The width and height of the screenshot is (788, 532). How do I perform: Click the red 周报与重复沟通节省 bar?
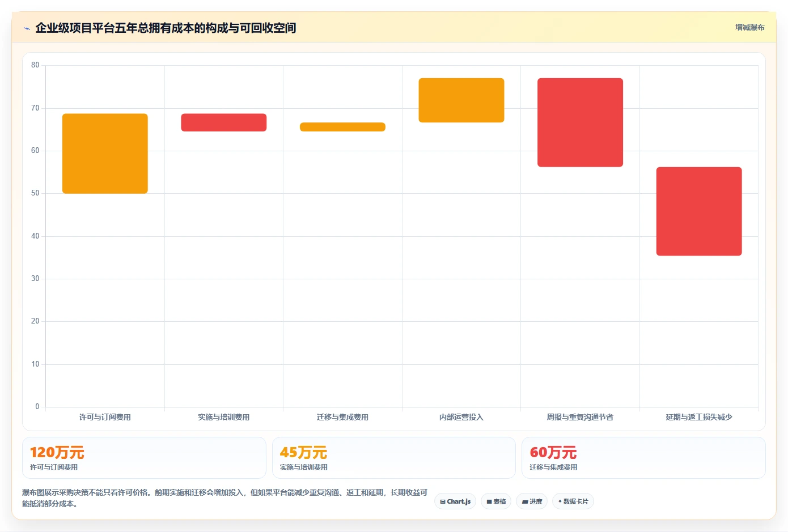(580, 122)
